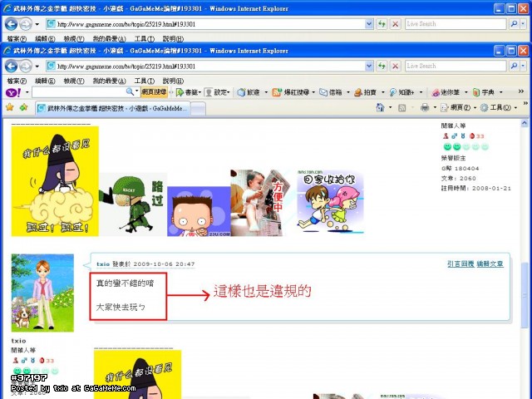Open the 檢視(V) menu
The height and width of the screenshot is (399, 532).
coord(74,80)
